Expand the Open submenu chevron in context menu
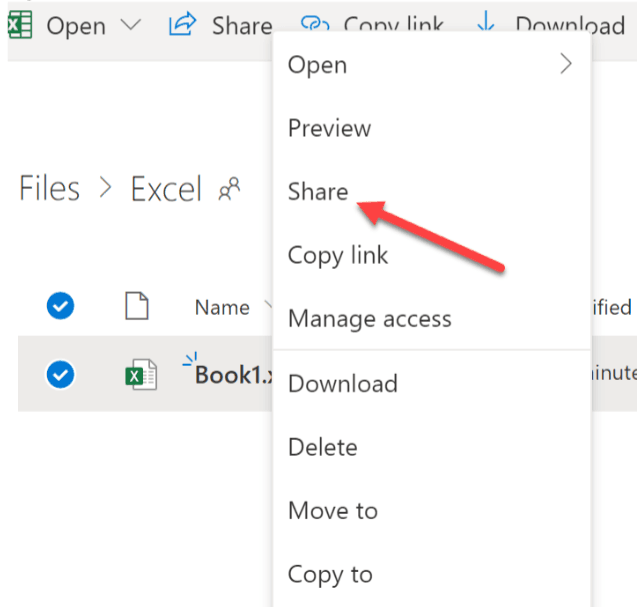This screenshot has width=638, height=607. point(566,65)
